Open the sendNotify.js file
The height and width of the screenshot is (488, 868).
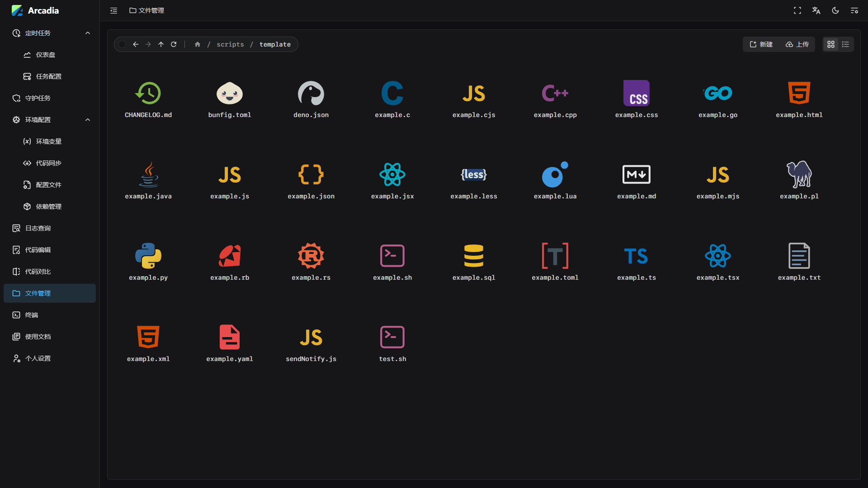pyautogui.click(x=311, y=337)
